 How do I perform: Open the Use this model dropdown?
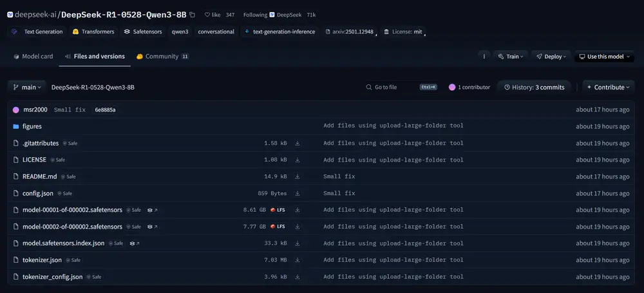click(605, 57)
